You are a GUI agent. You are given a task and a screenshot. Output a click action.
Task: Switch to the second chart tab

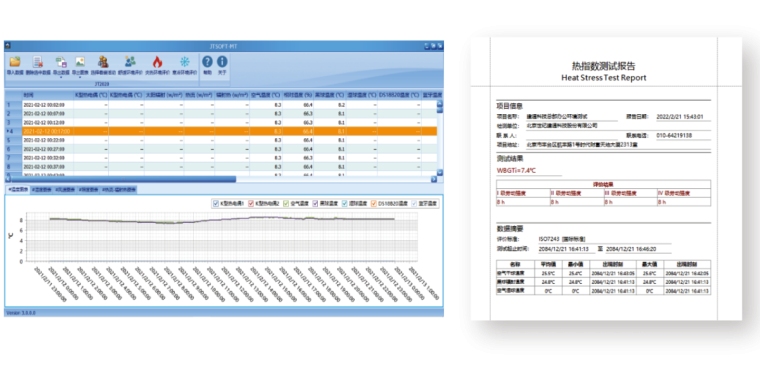[x=42, y=190]
